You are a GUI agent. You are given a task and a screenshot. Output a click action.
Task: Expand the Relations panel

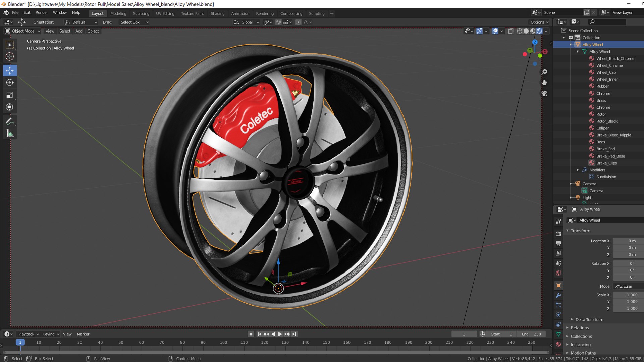point(579,328)
